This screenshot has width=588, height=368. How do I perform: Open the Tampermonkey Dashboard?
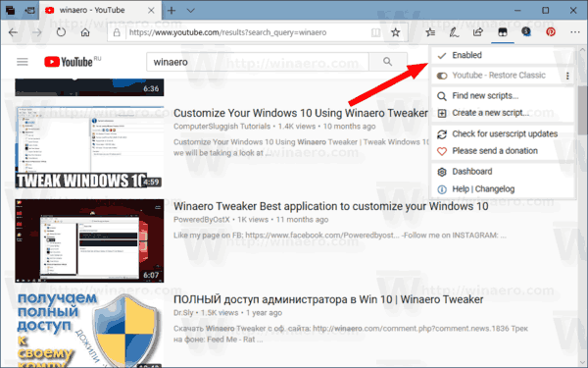click(x=503, y=172)
